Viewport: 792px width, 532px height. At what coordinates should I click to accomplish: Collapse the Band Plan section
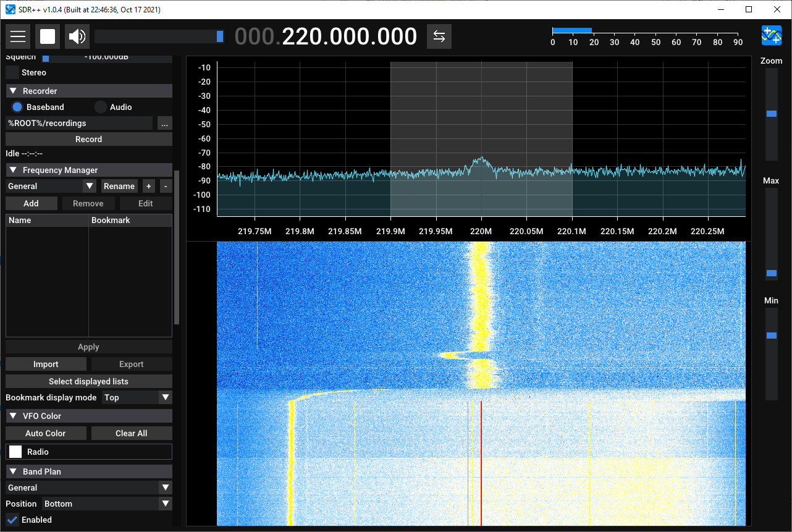pos(89,471)
